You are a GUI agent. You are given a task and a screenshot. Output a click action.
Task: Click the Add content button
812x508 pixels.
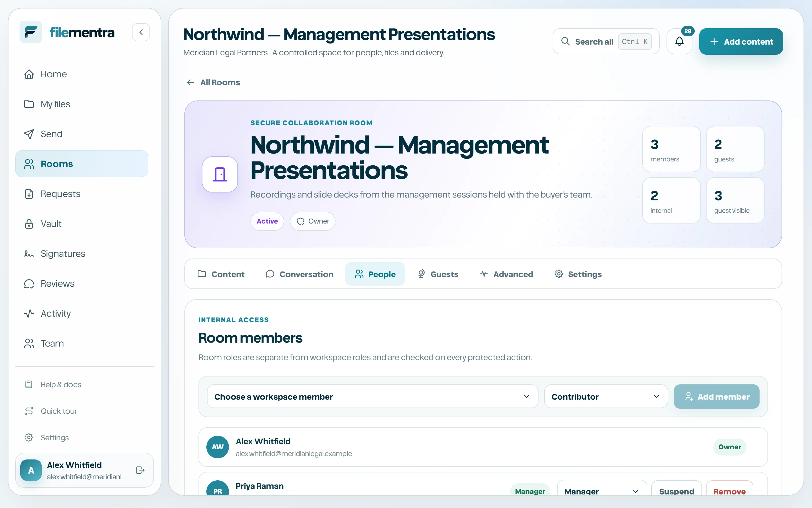point(741,41)
